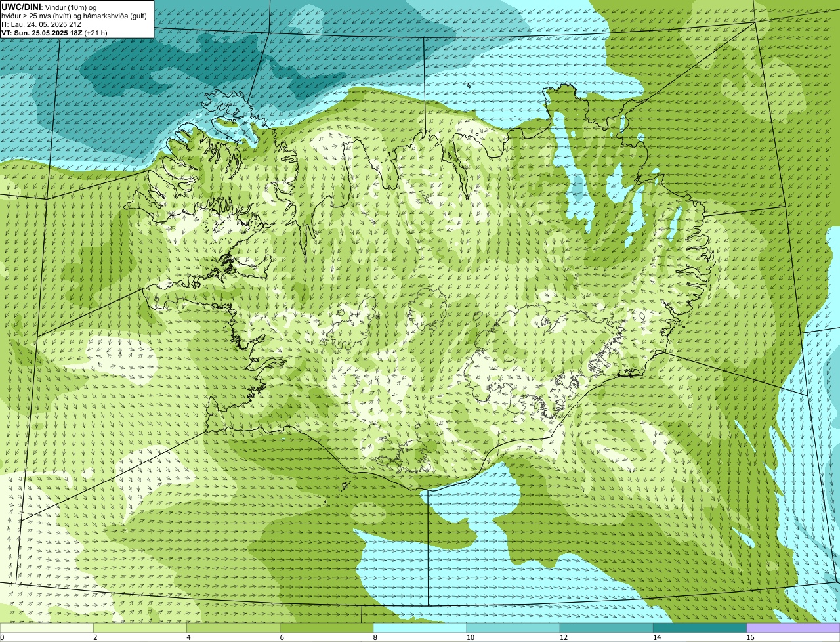This screenshot has height=642, width=840.
Task: Click the 4–6 m/s green legend swatch
Action: pos(233,628)
